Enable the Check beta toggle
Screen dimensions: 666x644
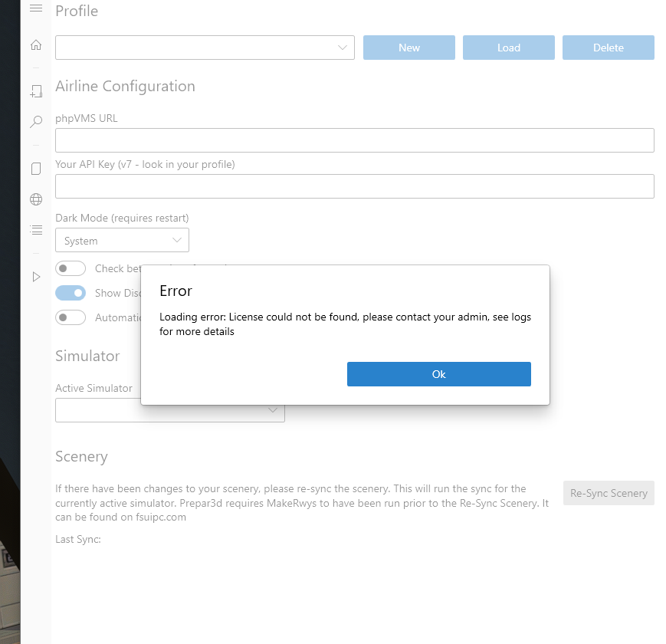(x=71, y=268)
